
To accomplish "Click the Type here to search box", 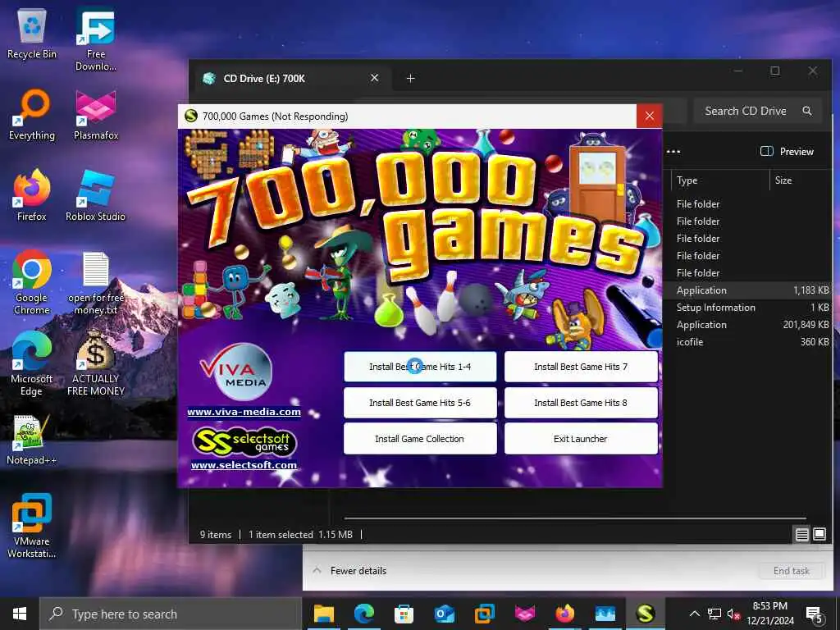I will click(x=171, y=614).
